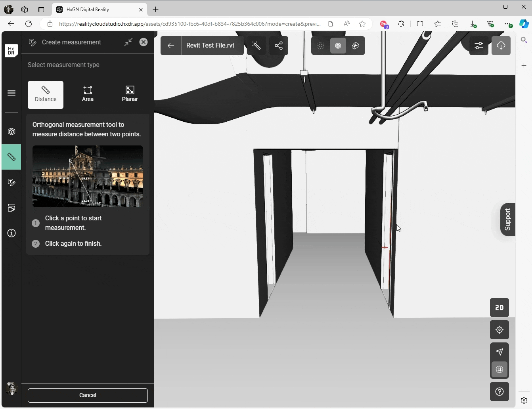Click the magic wand tool icon
The image size is (532, 409).
coord(256,46)
